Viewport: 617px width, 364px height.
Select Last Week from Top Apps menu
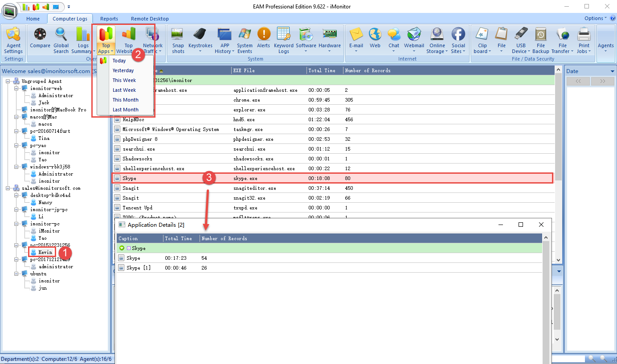click(125, 90)
